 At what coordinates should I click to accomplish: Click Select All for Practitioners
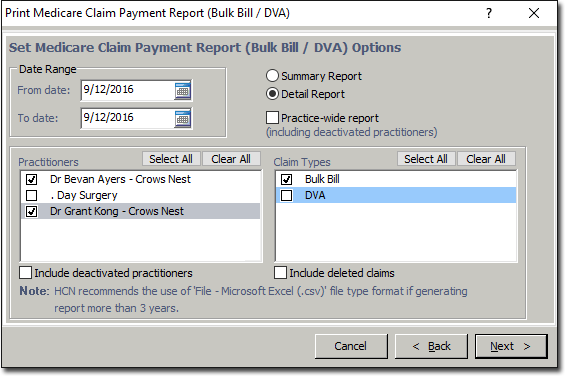[171, 159]
